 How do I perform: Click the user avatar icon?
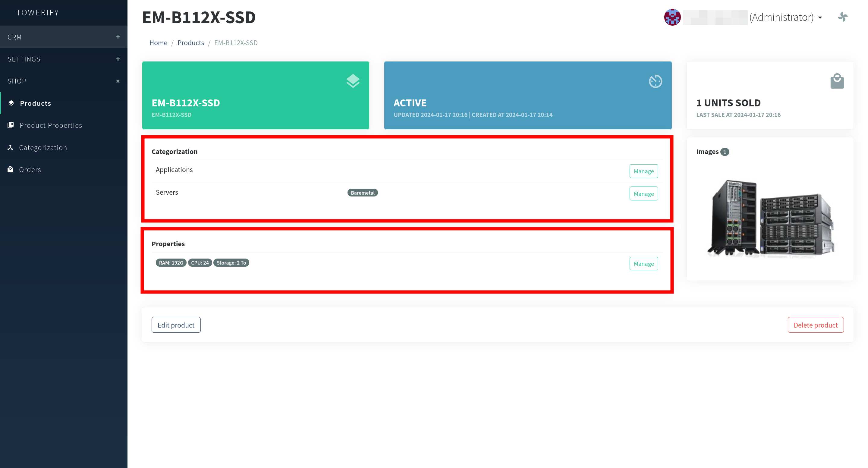672,17
